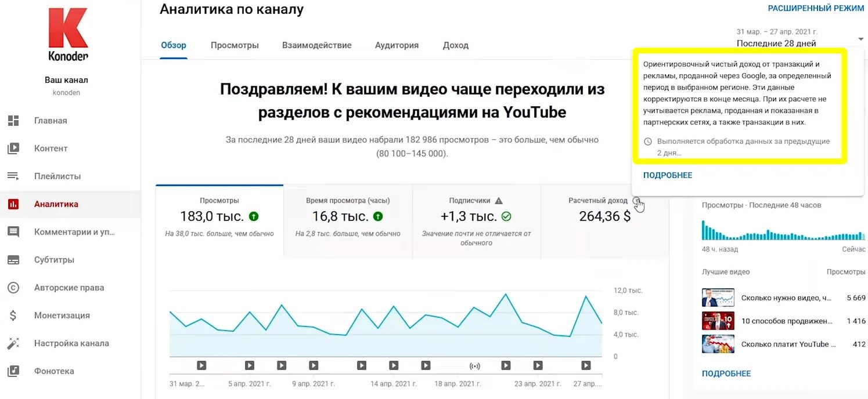
Task: Open the Субтитры icon in sidebar
Action: (x=13, y=260)
